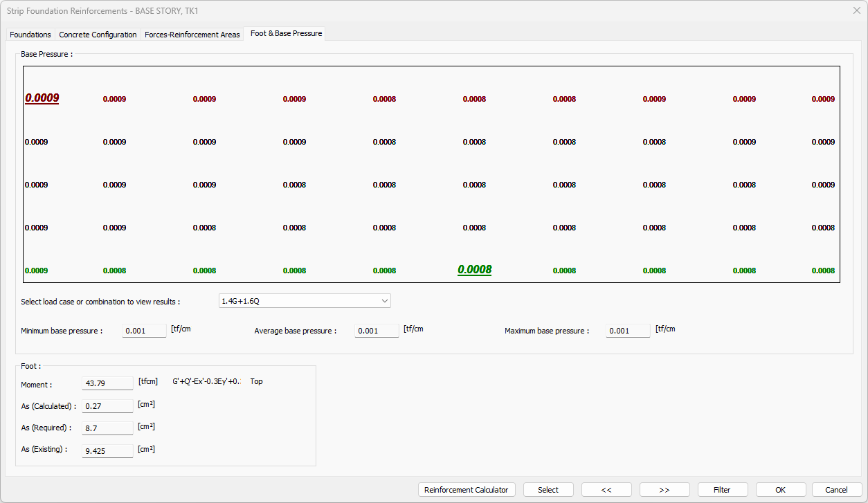Go to previous foundation with << button
The height and width of the screenshot is (503, 868).
(606, 490)
